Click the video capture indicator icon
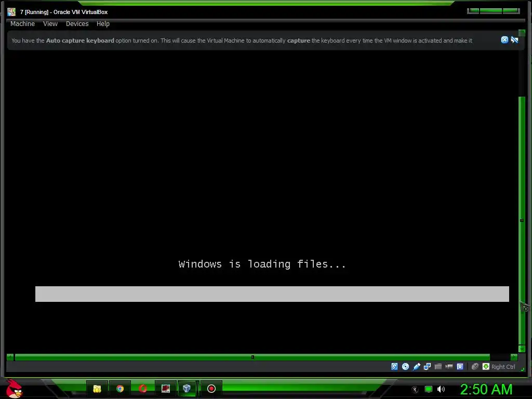The height and width of the screenshot is (399, 532). coord(449,366)
